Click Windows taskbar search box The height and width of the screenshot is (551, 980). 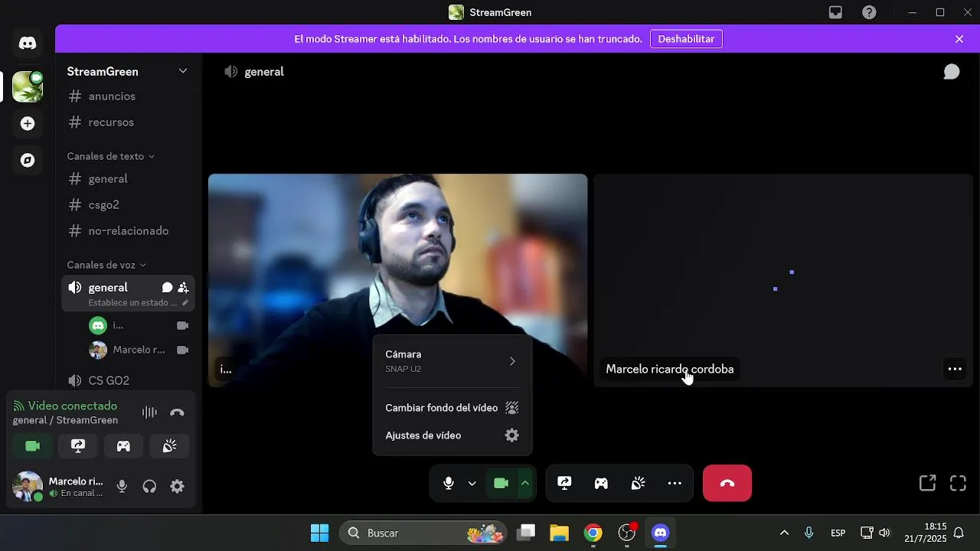(423, 533)
